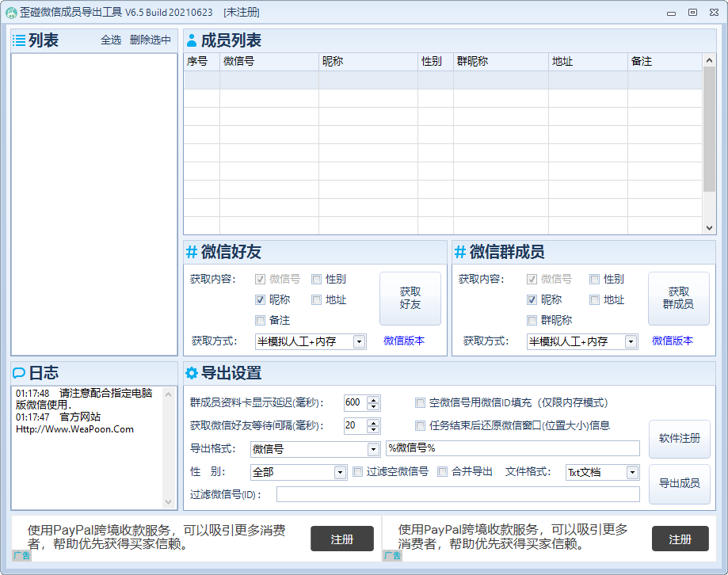
Task: Click the 群昵称 column header
Action: click(x=501, y=62)
